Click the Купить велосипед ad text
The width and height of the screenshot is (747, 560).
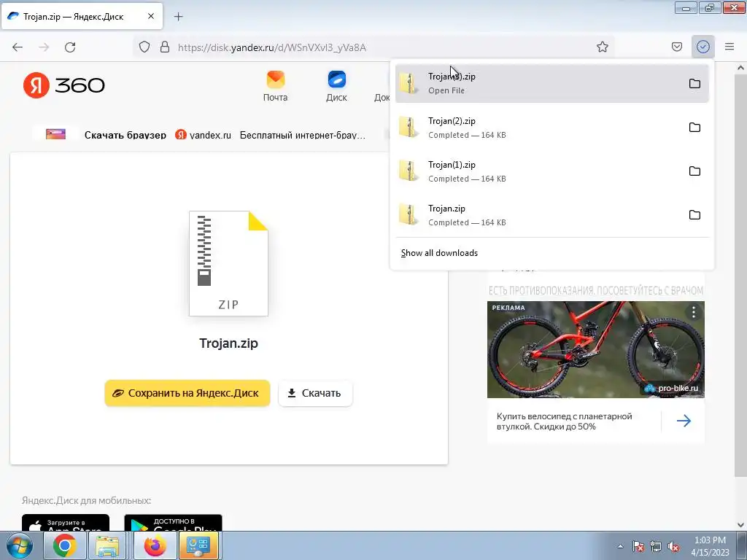[x=565, y=421]
